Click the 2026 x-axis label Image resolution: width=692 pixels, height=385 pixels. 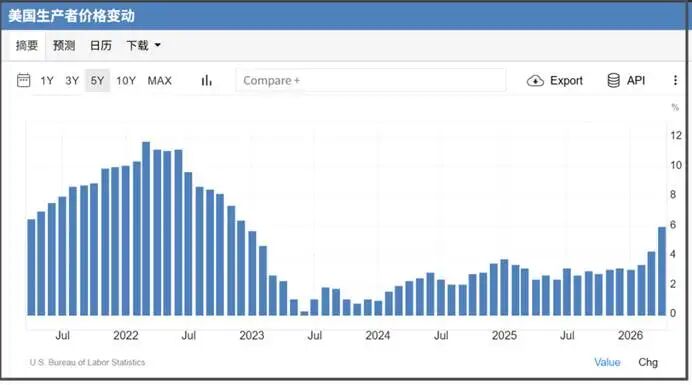(x=630, y=336)
